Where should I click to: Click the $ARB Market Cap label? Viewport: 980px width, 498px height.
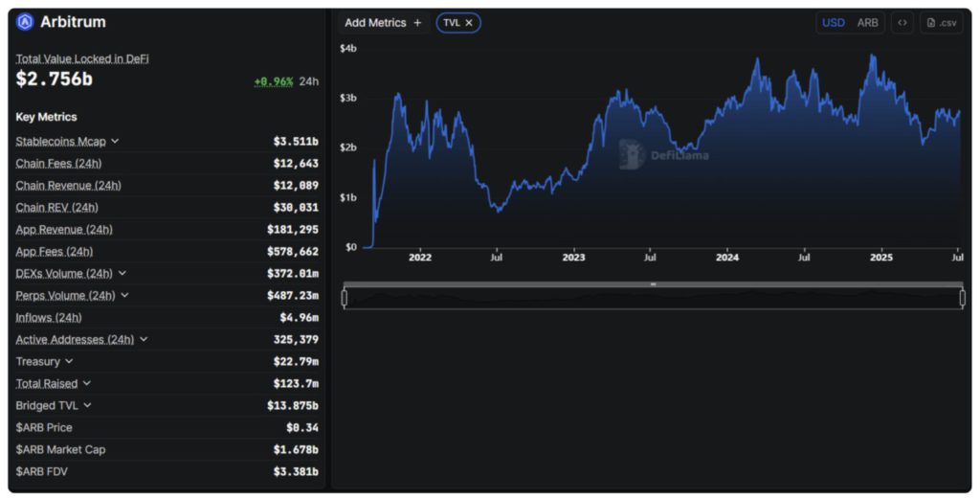tap(60, 449)
